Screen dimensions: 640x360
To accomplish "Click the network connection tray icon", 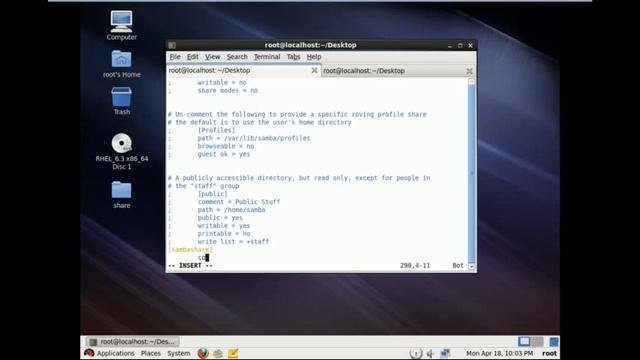I will 445,353.
